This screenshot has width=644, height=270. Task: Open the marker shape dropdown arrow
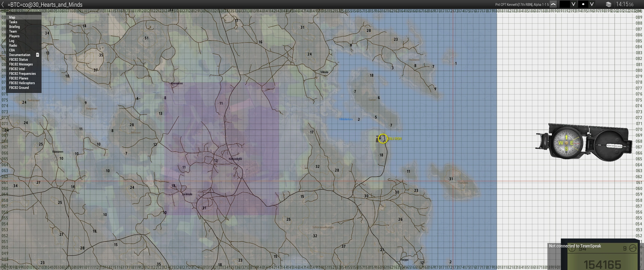[x=592, y=4]
